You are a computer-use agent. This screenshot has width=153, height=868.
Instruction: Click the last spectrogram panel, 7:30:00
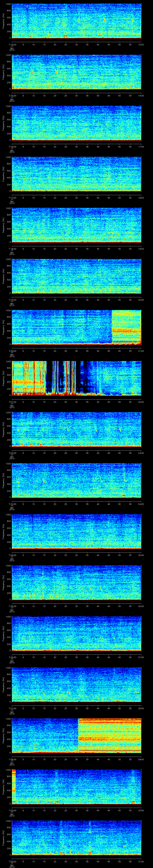pos(76,838)
